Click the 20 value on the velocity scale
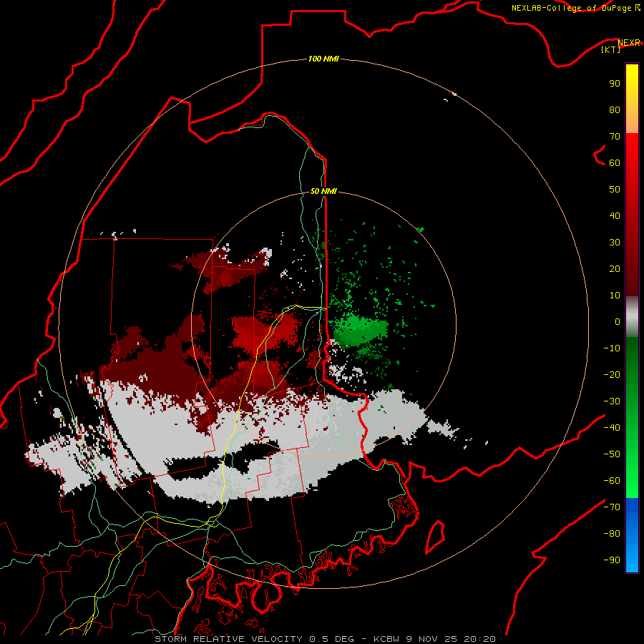This screenshot has height=644, width=644. (x=615, y=268)
